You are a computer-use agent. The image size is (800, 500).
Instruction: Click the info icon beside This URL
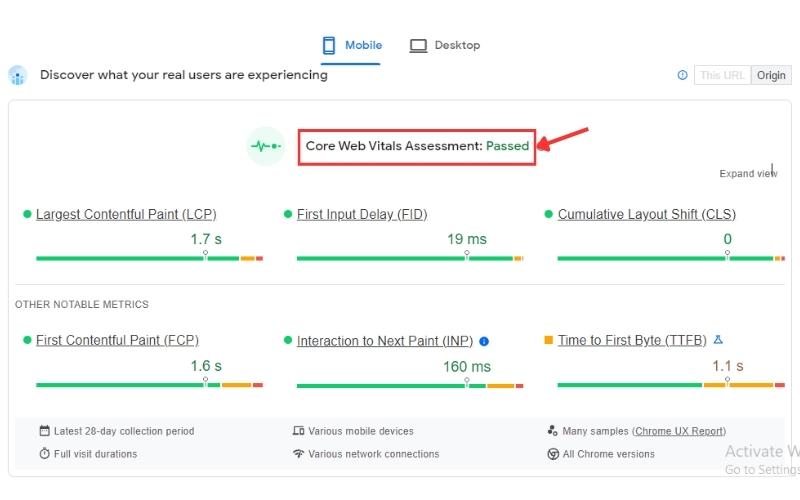point(683,75)
